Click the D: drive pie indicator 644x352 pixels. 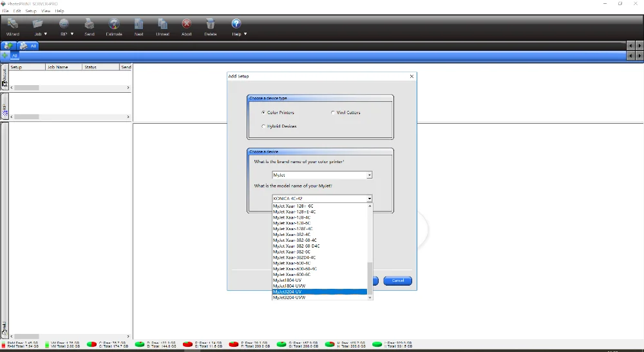point(140,344)
